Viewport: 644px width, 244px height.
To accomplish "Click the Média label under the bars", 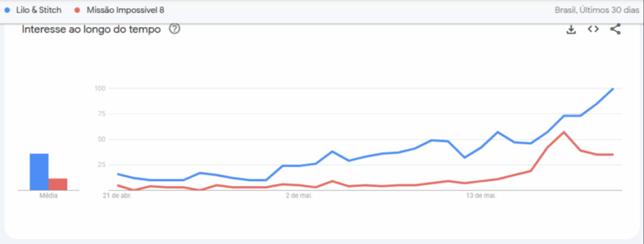I will coord(48,196).
